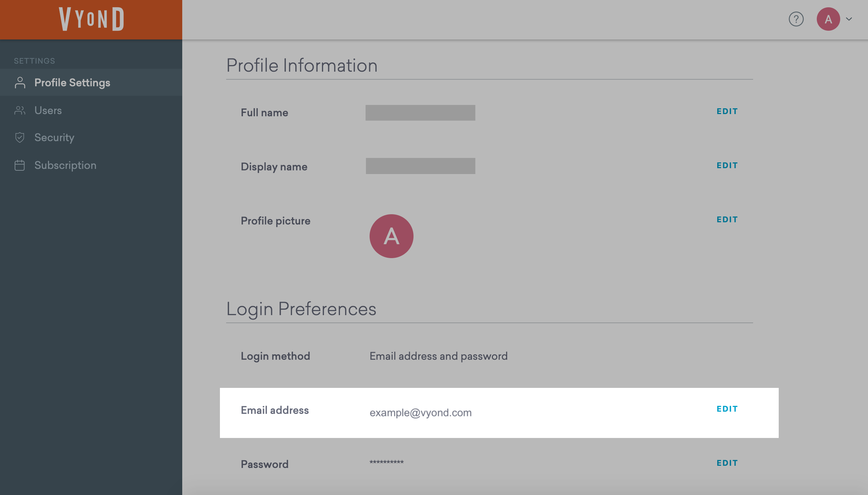This screenshot has height=495, width=868.
Task: Edit the Password
Action: [x=727, y=463]
